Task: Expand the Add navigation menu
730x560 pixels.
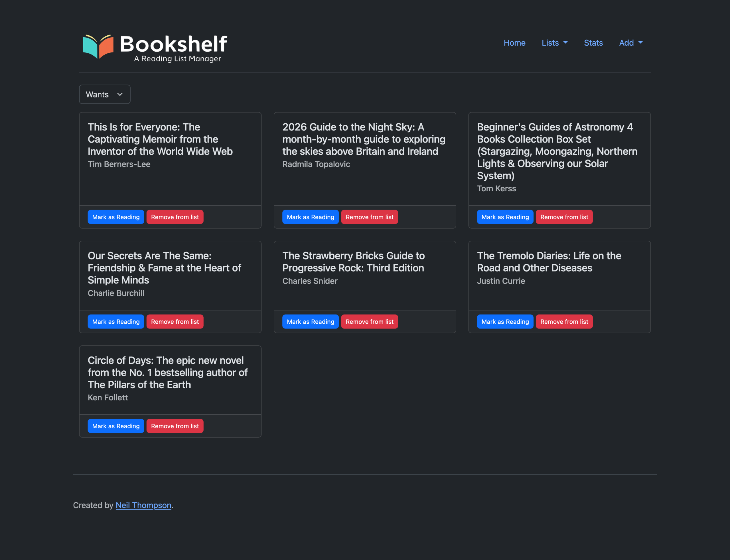Action: [630, 43]
